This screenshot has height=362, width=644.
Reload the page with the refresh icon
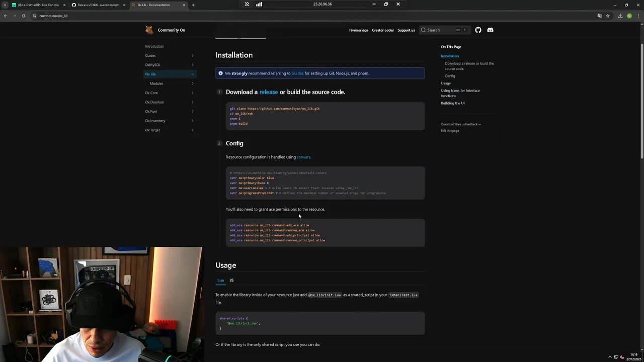pos(23,16)
